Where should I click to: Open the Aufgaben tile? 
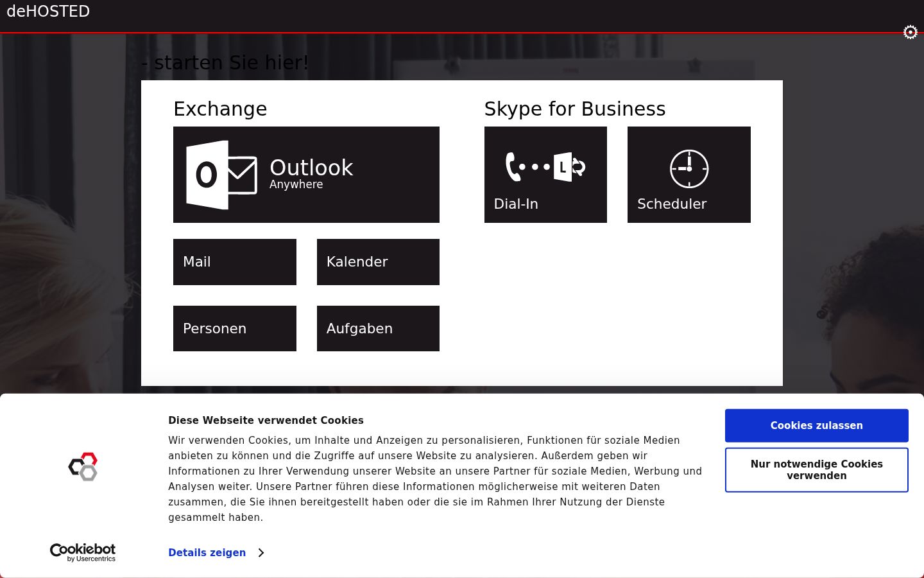point(378,329)
